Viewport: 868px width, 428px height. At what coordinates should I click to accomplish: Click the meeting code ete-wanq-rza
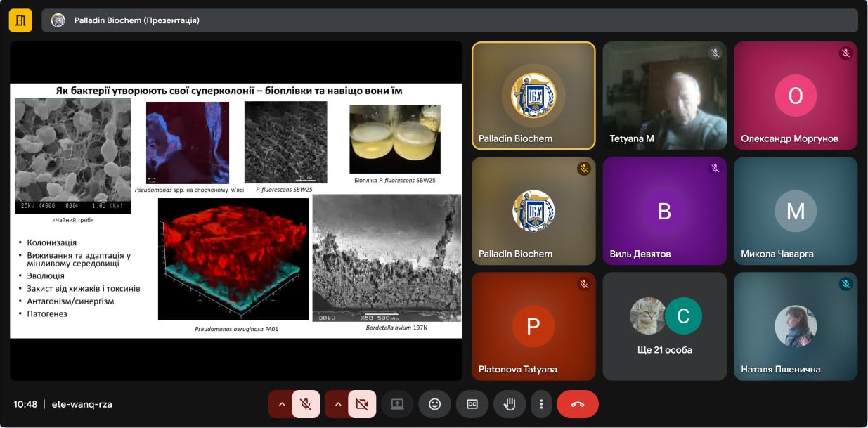click(82, 404)
